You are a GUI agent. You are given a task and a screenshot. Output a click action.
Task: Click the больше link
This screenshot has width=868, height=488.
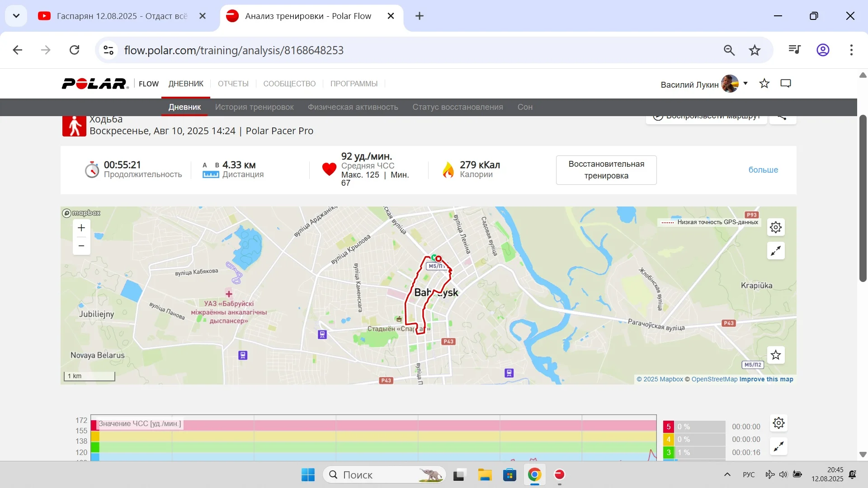[763, 170]
